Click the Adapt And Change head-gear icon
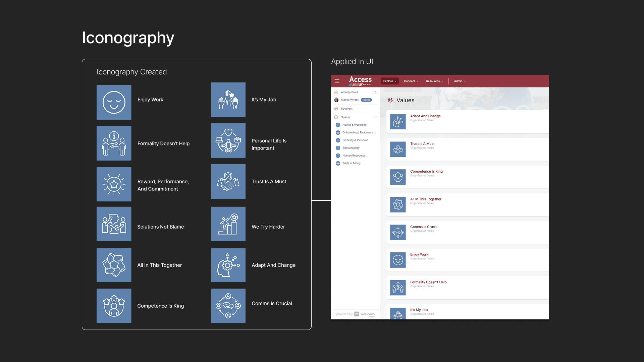 (228, 265)
